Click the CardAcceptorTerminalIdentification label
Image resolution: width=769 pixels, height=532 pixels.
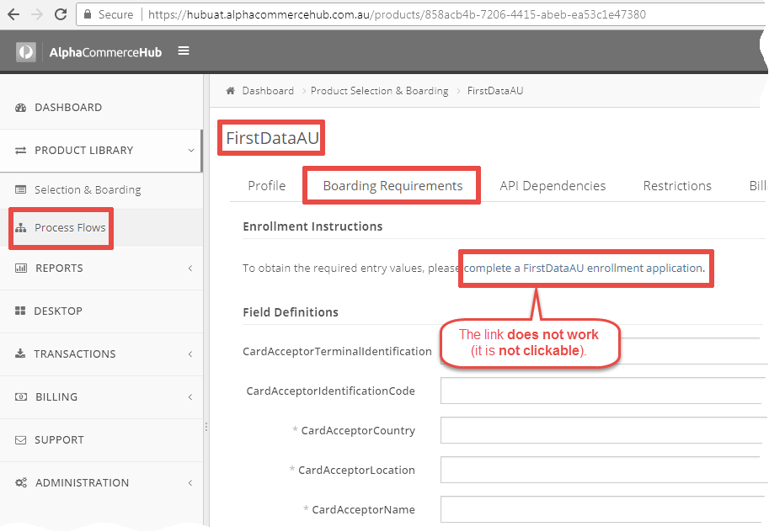(337, 352)
